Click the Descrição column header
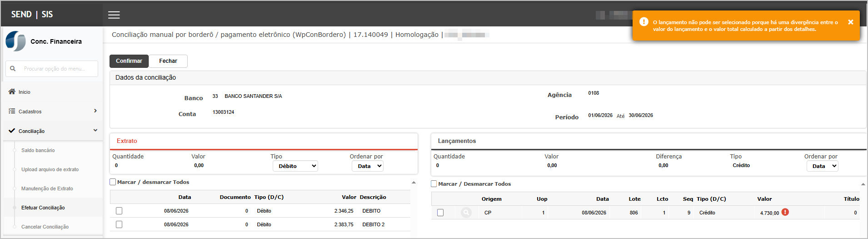Viewport: 868px width, 239px height. (x=373, y=197)
